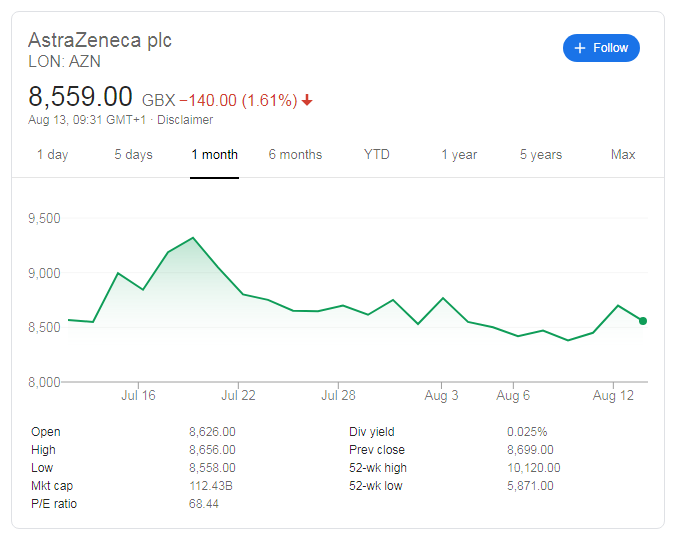Click the Aug 12 axis label
Image resolution: width=683 pixels, height=537 pixels.
612,396
